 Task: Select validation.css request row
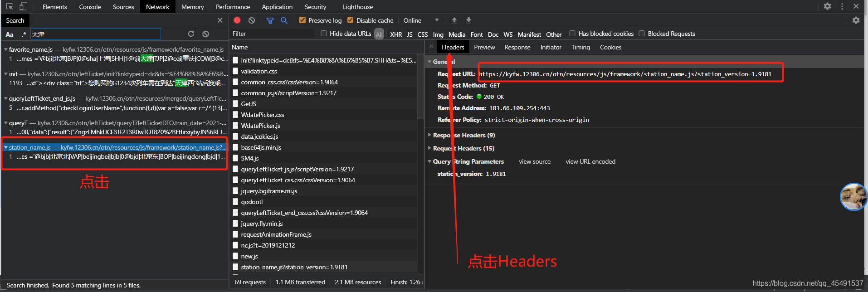(x=324, y=71)
